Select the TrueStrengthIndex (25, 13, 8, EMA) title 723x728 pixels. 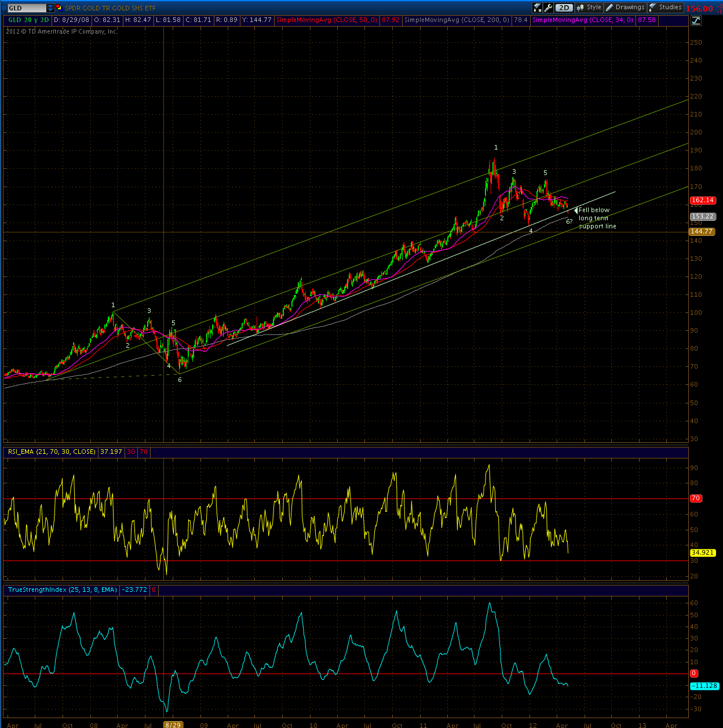63,589
